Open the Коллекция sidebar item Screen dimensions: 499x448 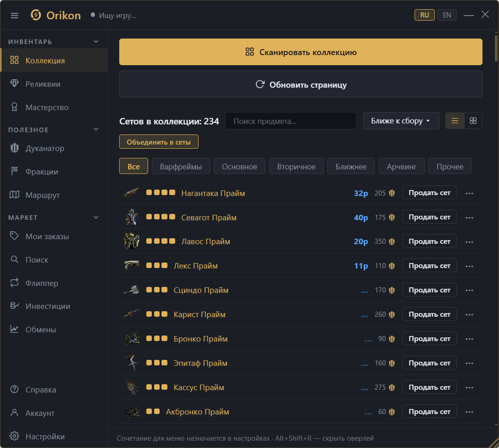(x=54, y=60)
